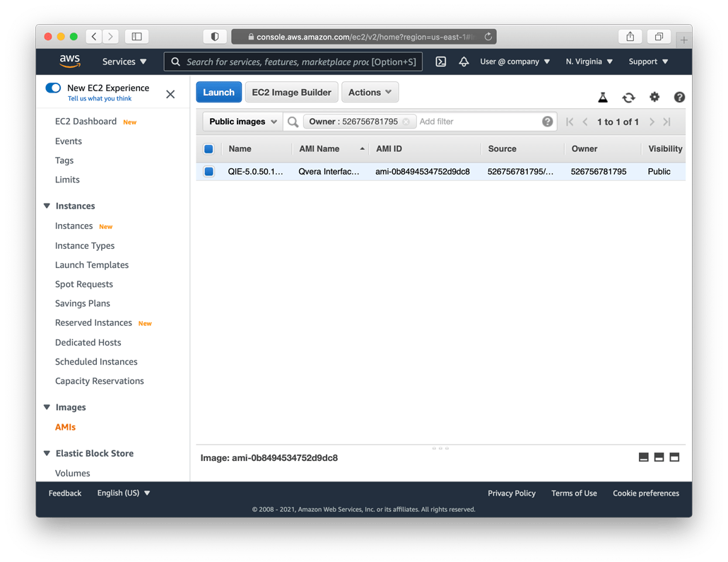Maximize the details pane
The height and width of the screenshot is (562, 728).
coord(674,457)
